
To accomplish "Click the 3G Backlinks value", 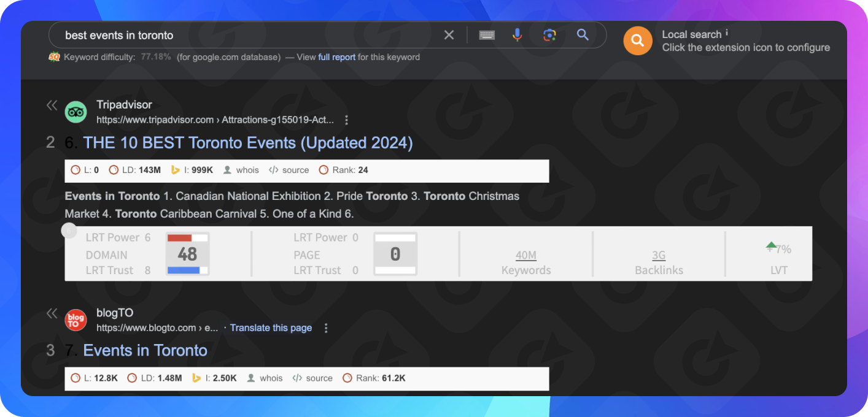I will point(659,256).
